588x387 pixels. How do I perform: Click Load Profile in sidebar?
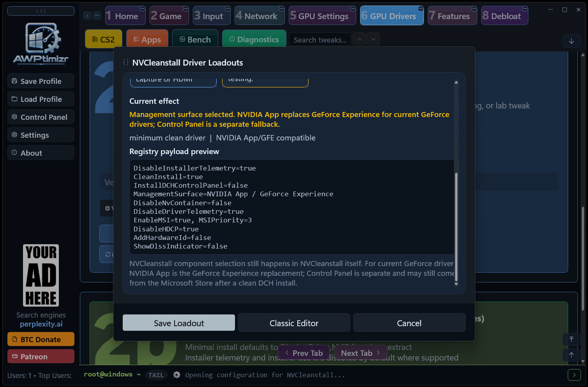[41, 99]
